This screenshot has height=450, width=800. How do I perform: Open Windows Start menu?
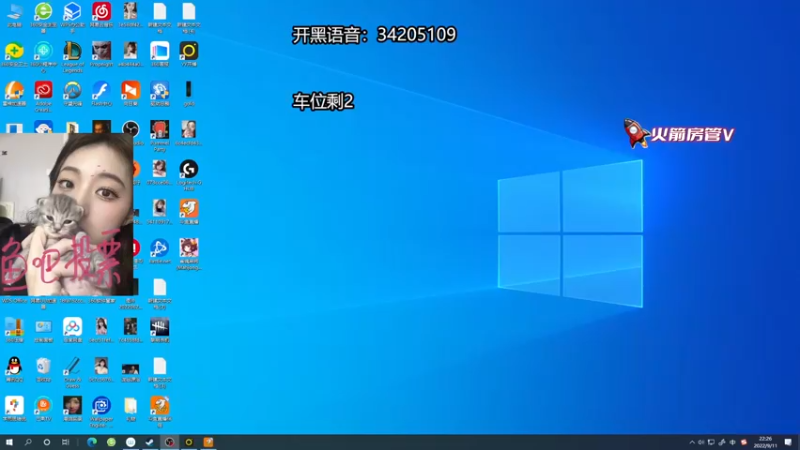pyautogui.click(x=9, y=442)
